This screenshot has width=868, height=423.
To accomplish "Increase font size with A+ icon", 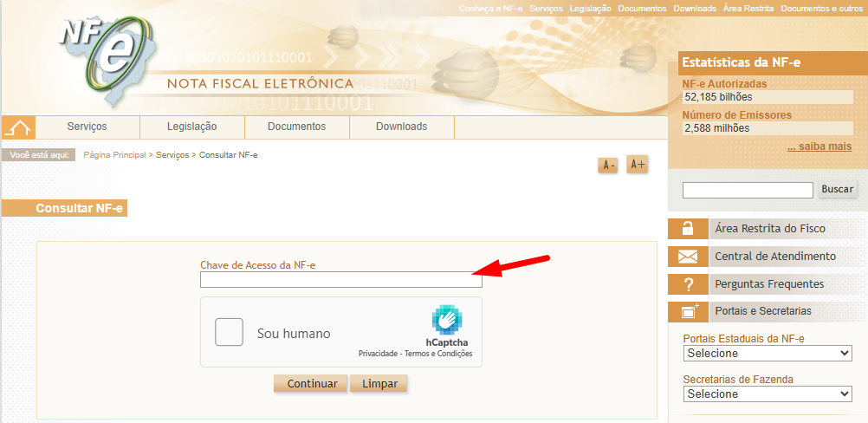I will (x=637, y=165).
